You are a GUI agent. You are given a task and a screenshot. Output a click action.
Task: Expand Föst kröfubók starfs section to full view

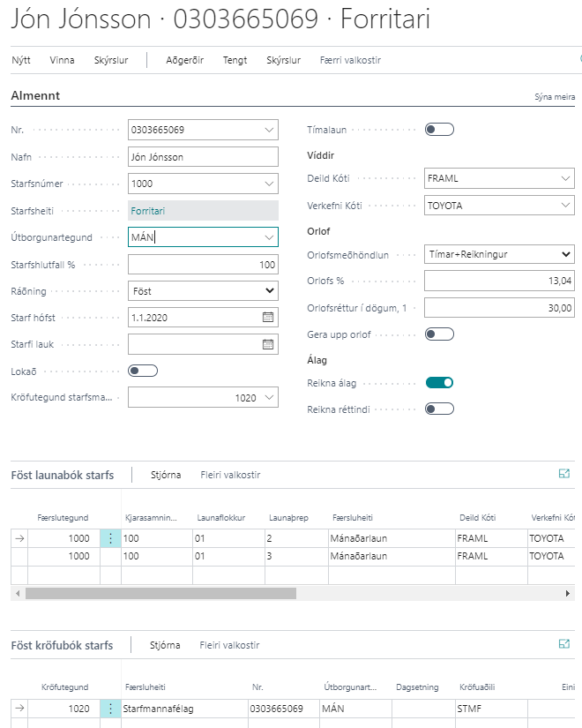564,644
